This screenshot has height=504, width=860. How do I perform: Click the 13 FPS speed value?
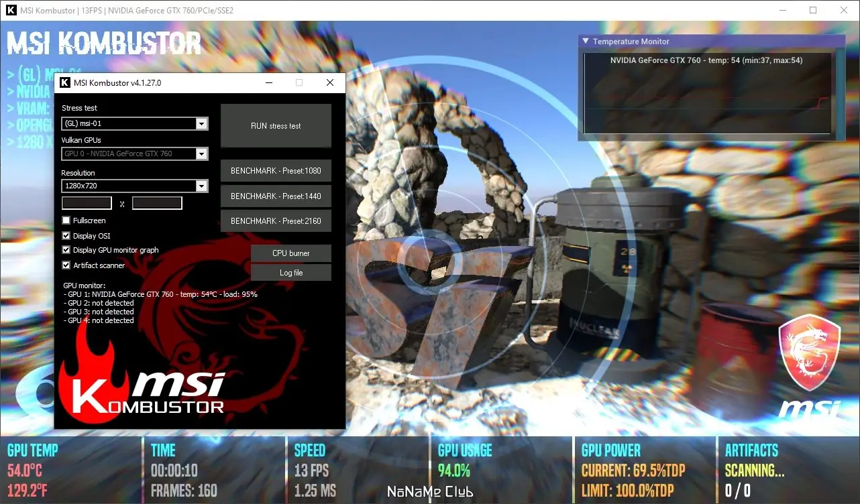312,470
